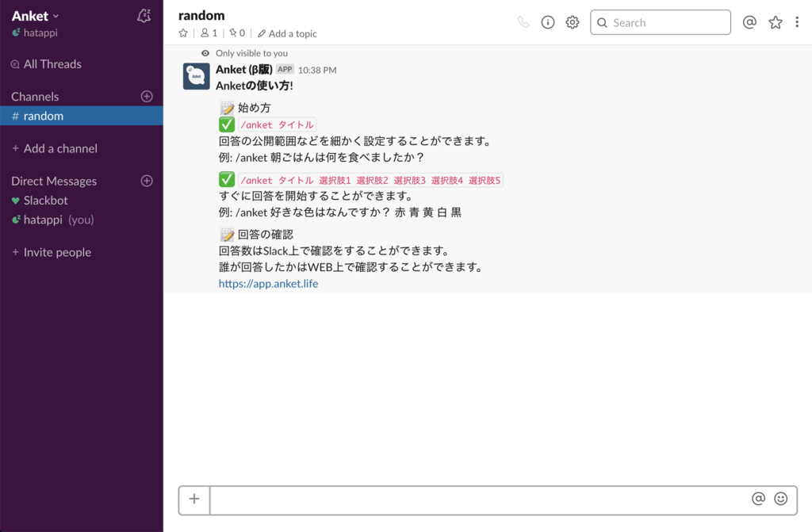Viewport: 812px width, 532px height.
Task: Click Add a channel link
Action: point(55,149)
